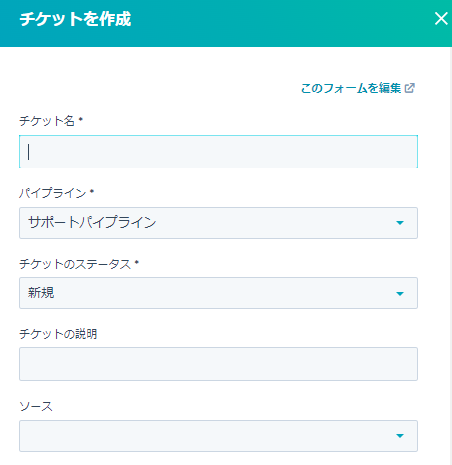Viewport: 452px width, 465px height.
Task: Click inside the チケットの説明 text box
Action: (218, 364)
